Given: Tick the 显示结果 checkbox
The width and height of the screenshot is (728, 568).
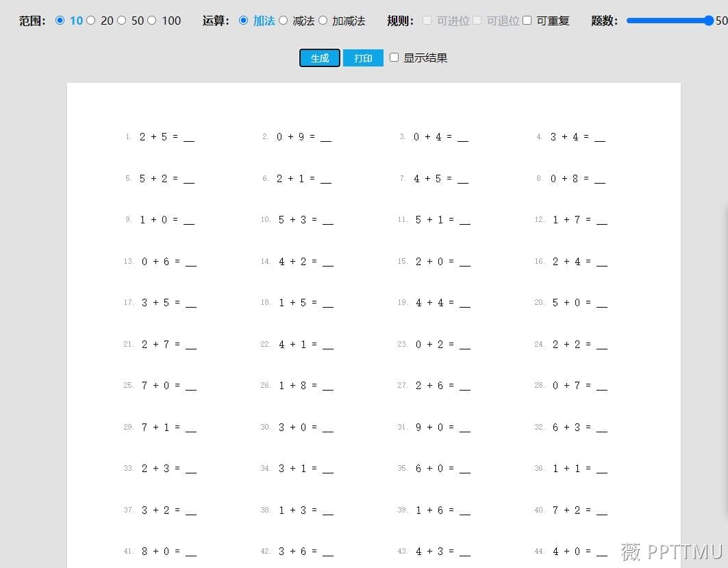Looking at the screenshot, I should pyautogui.click(x=394, y=57).
